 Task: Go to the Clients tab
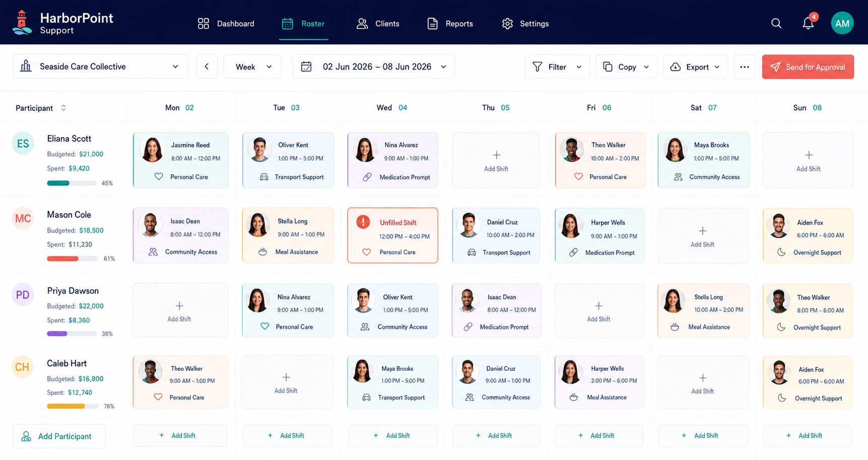[378, 24]
